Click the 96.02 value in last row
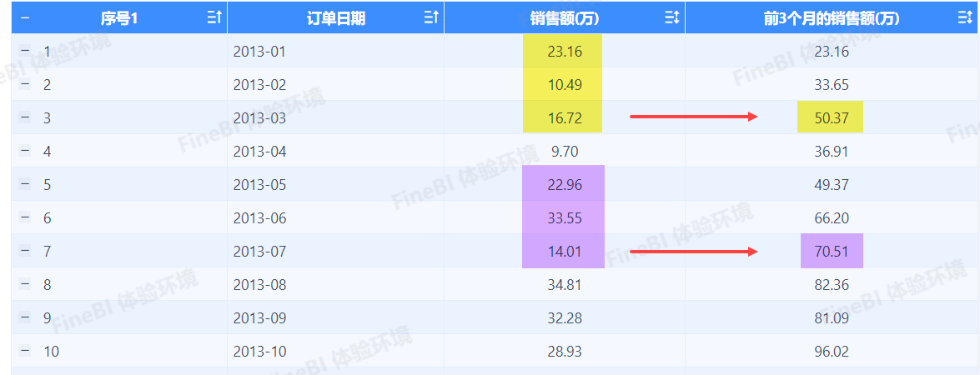Screen dimensions: 980x375 tap(831, 352)
